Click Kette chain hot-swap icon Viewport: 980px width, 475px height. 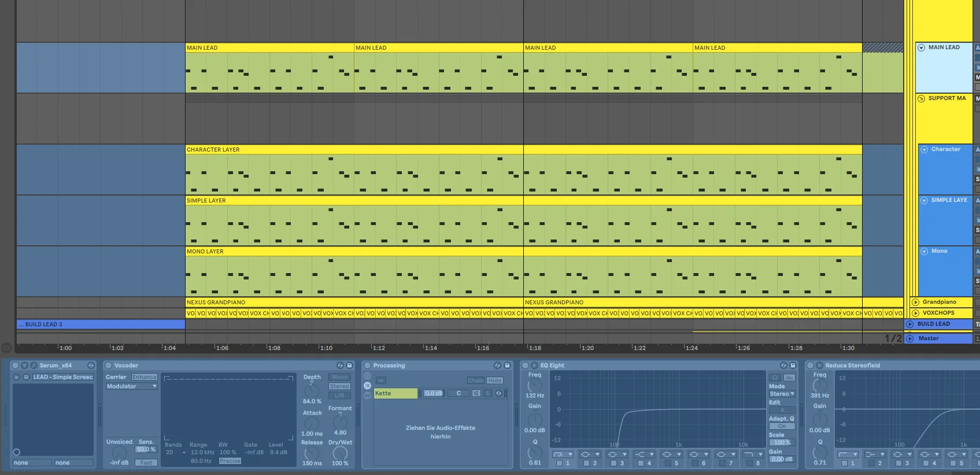tap(498, 393)
